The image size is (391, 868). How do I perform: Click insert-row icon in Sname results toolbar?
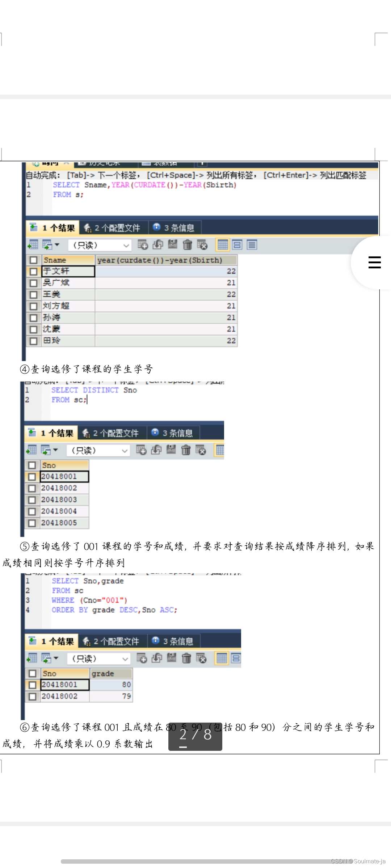143,245
